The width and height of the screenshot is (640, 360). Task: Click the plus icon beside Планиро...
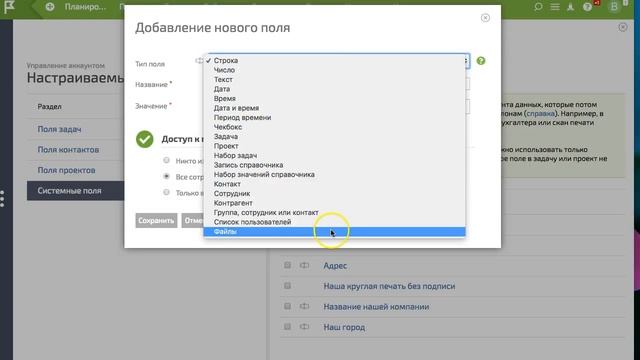[50, 7]
